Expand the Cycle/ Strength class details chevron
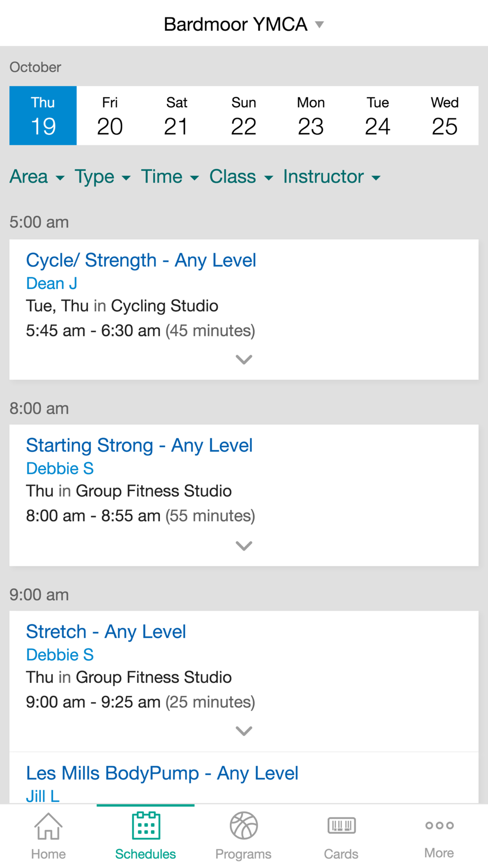This screenshot has height=868, width=488. (244, 360)
